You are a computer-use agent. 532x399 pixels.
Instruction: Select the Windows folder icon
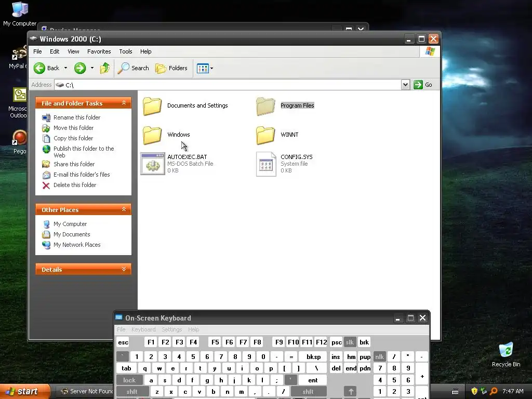click(x=152, y=135)
